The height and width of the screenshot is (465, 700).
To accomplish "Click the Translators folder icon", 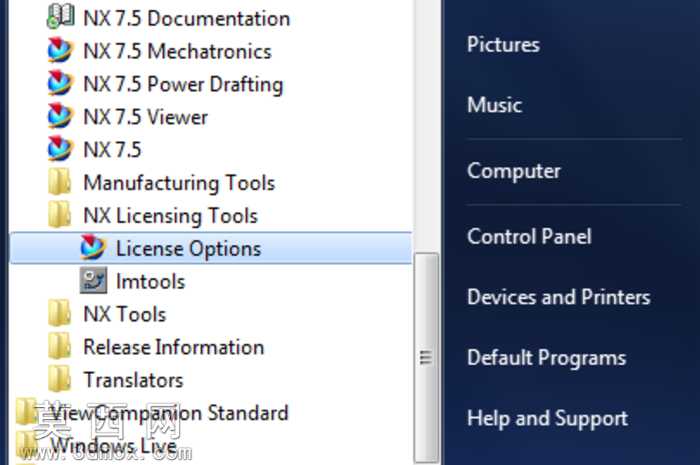I will click(59, 378).
